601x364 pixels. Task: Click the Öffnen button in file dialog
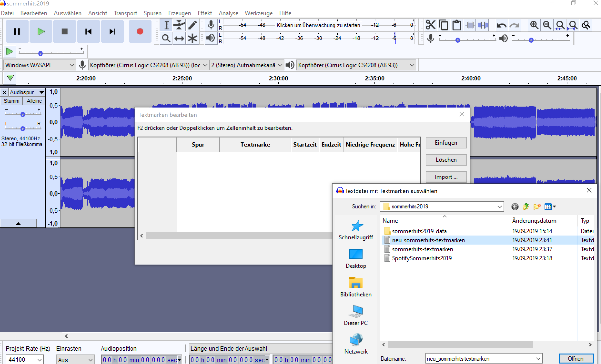pyautogui.click(x=576, y=359)
